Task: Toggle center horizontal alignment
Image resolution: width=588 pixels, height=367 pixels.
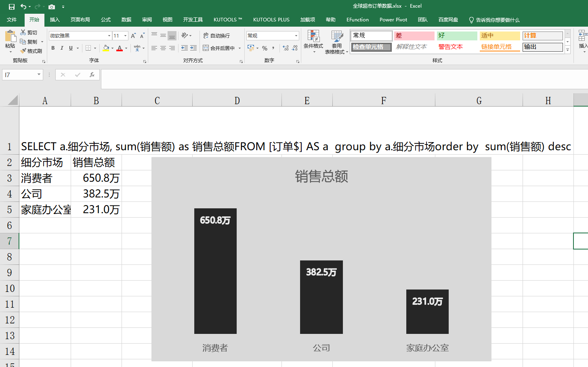Action: point(163,48)
